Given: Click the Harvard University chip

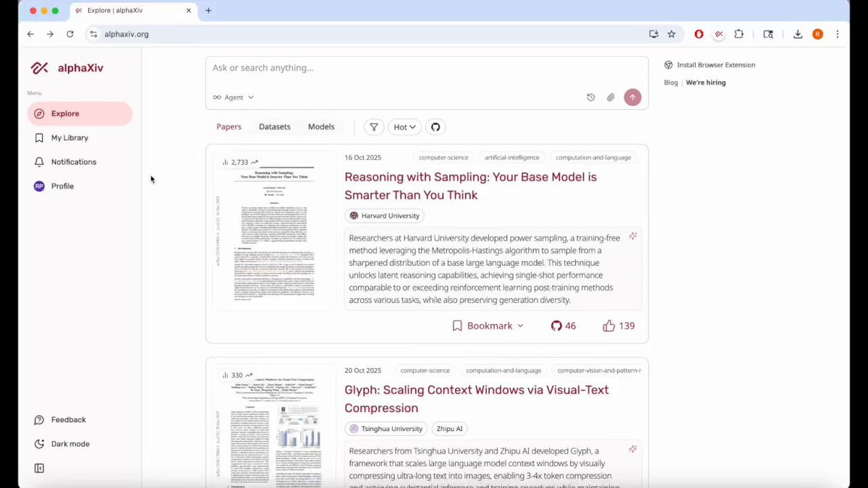Looking at the screenshot, I should click(x=384, y=215).
